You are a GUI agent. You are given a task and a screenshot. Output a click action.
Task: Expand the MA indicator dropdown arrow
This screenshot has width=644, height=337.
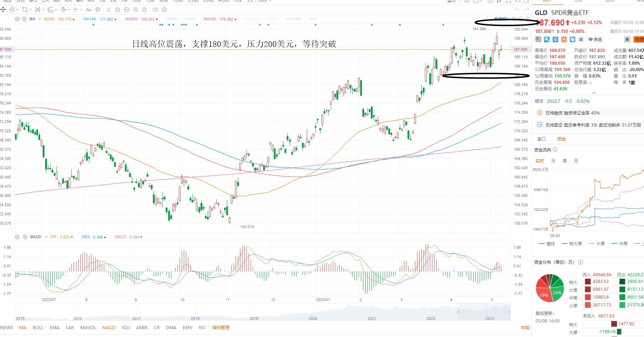[39, 19]
